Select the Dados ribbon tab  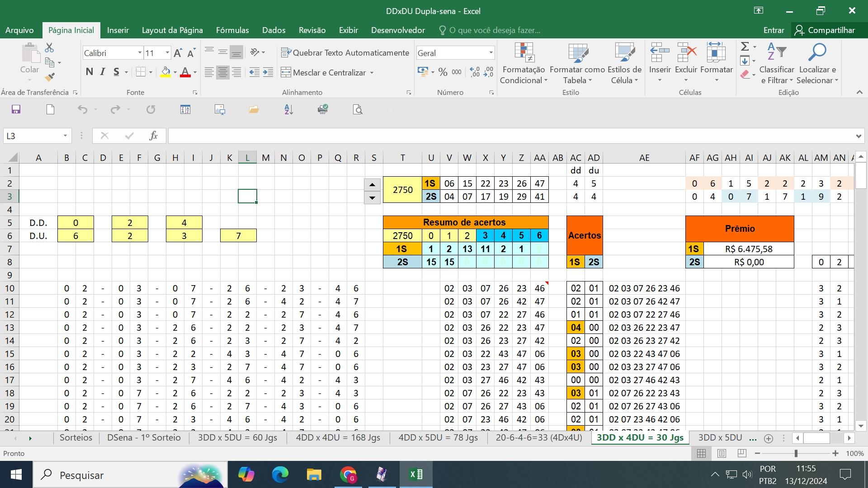(273, 30)
